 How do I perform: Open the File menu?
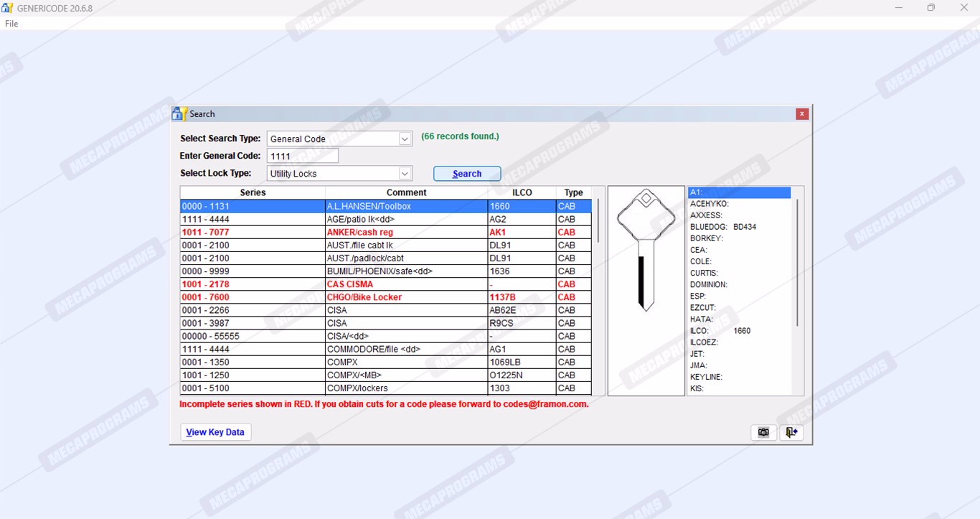(x=11, y=24)
